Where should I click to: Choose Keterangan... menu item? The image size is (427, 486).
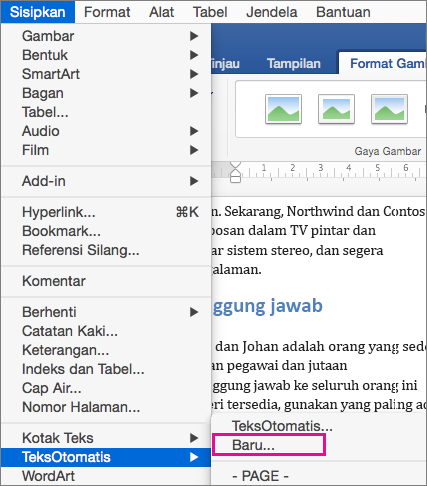pyautogui.click(x=106, y=350)
